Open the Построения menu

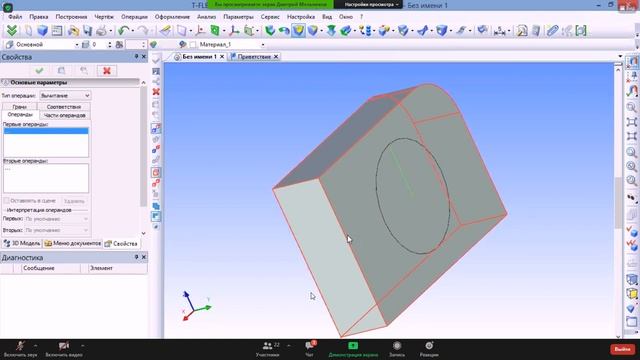point(71,17)
